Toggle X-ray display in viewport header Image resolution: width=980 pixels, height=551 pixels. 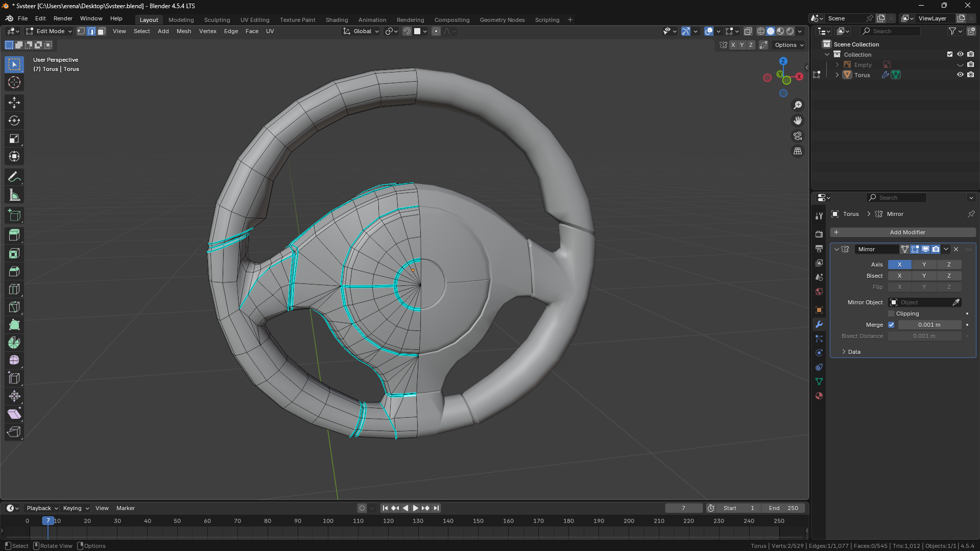748,31
